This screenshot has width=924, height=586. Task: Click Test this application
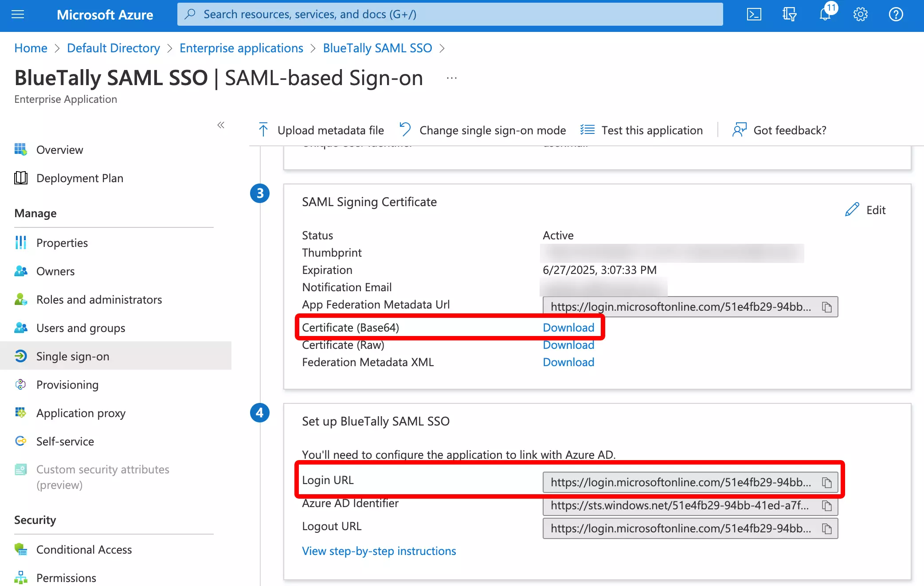(642, 130)
